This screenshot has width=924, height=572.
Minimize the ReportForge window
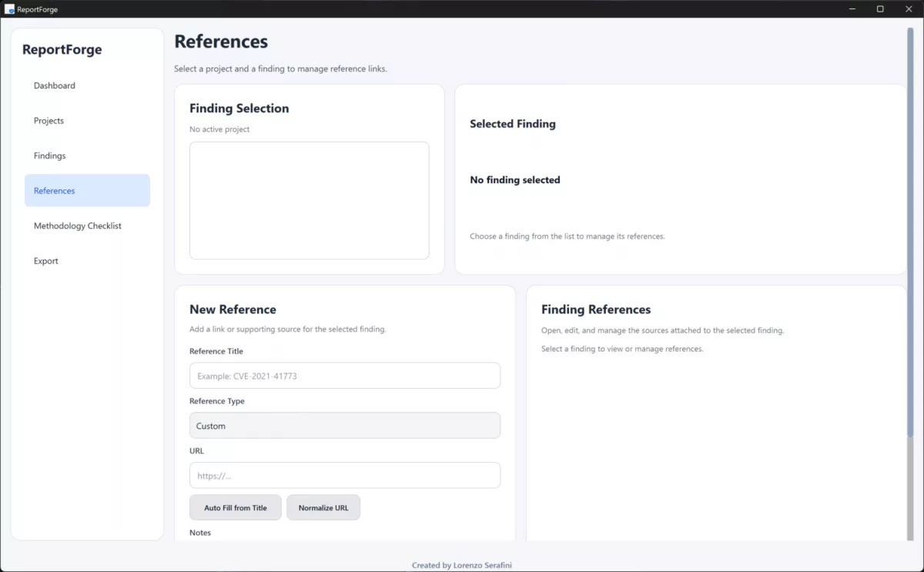pyautogui.click(x=852, y=8)
